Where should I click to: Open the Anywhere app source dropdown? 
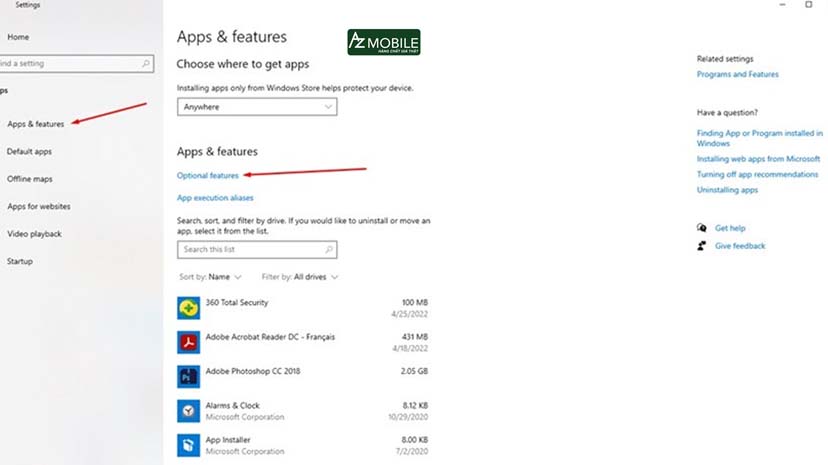point(257,107)
